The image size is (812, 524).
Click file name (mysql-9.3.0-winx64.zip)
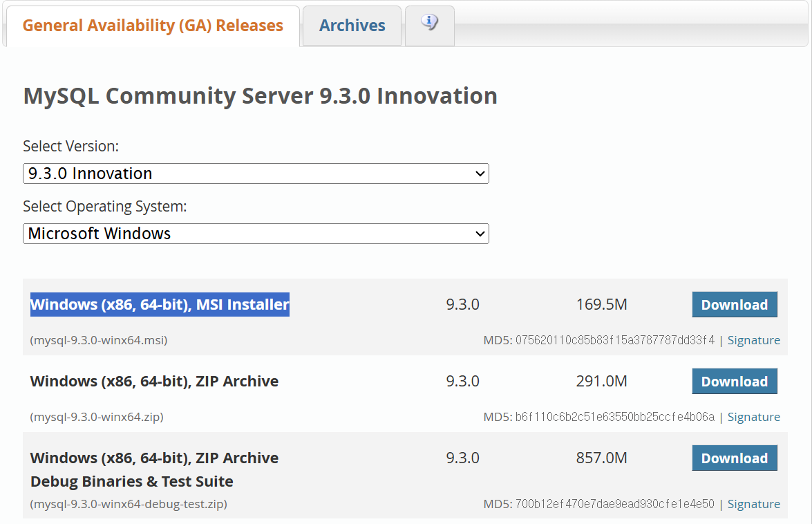pyautogui.click(x=96, y=417)
